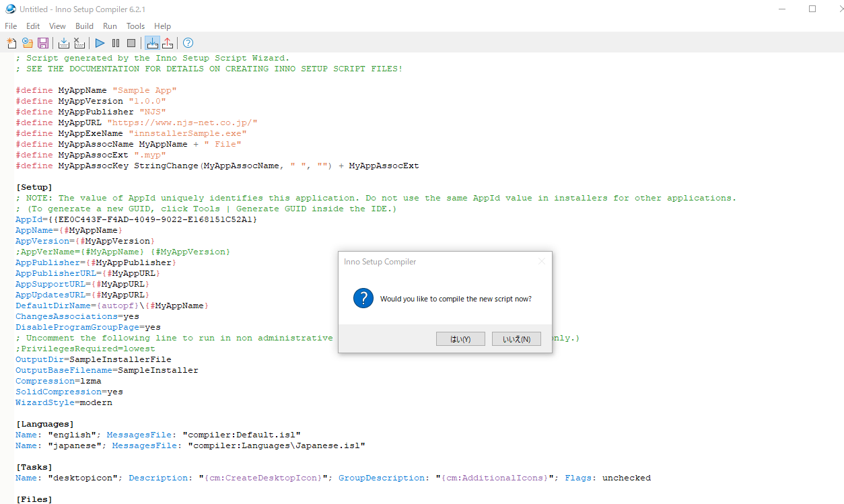Click the ;PrivilegesRequired=lowest line
844x504 pixels.
[85, 349]
